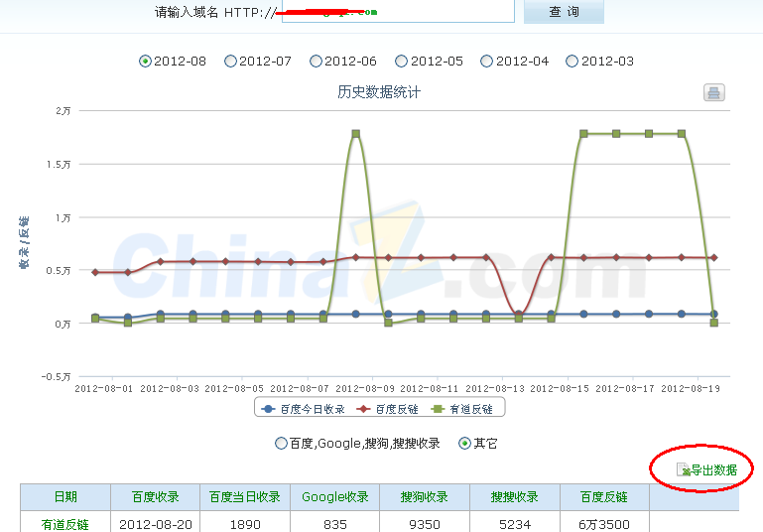Select the 2012-08 month radio button

(146, 62)
